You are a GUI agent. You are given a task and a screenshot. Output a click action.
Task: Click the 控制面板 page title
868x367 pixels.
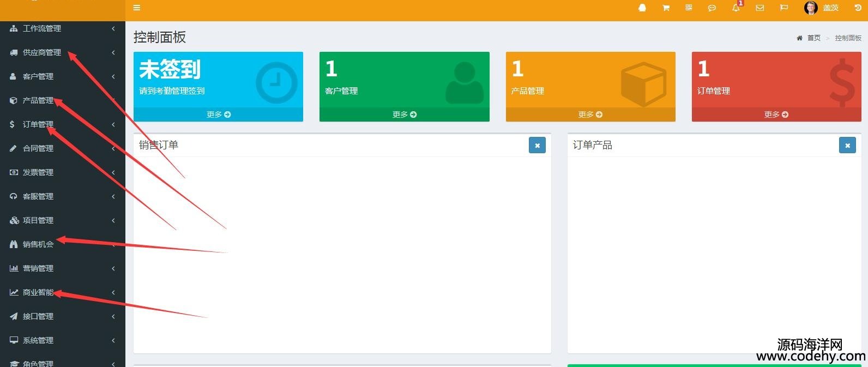(160, 37)
